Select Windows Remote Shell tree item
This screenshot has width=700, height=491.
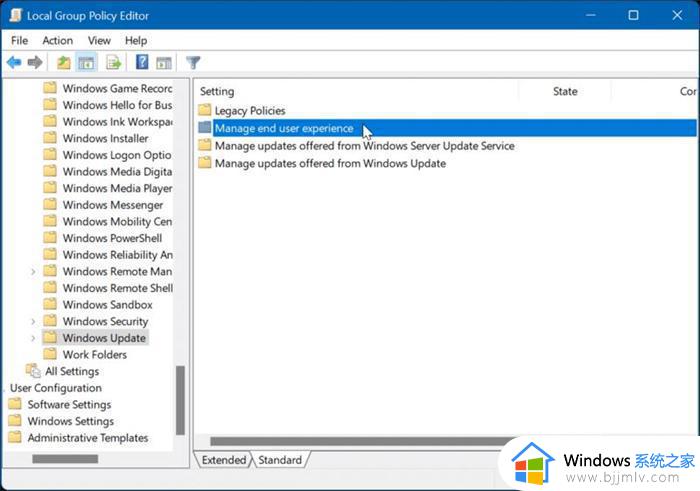coord(117,288)
